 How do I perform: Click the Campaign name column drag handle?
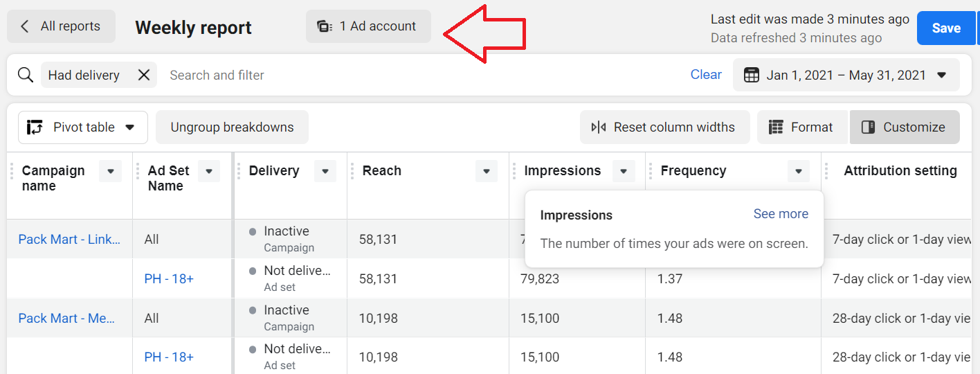pos(12,171)
